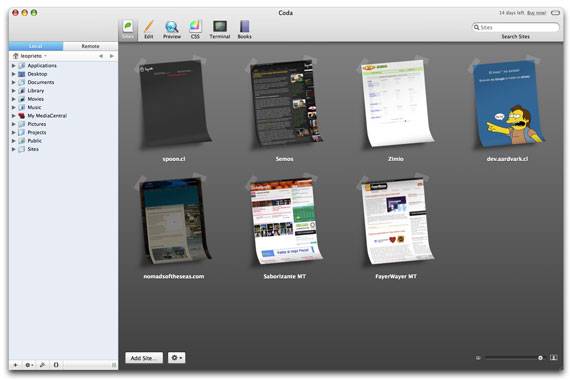Select the Edit pencil toolbar icon

149,29
